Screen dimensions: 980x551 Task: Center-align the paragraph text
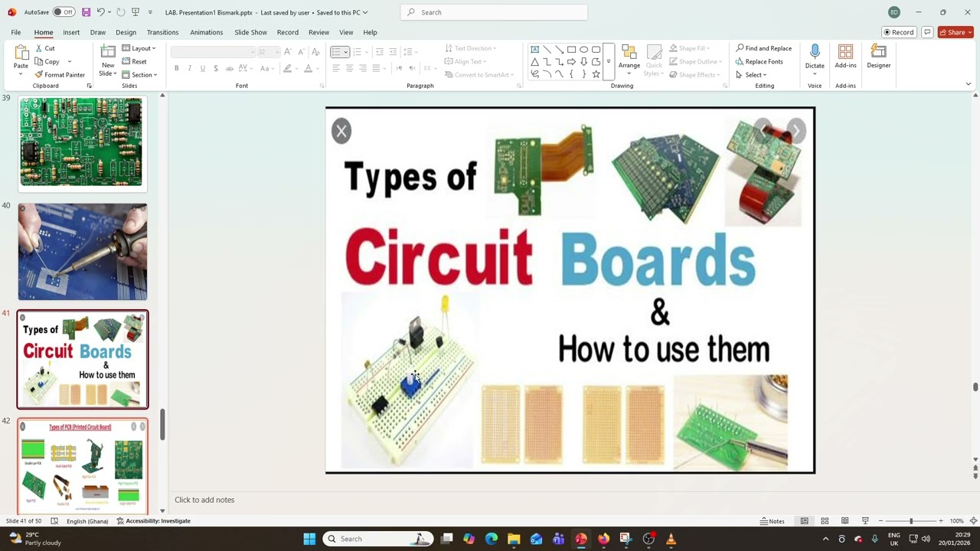point(349,68)
